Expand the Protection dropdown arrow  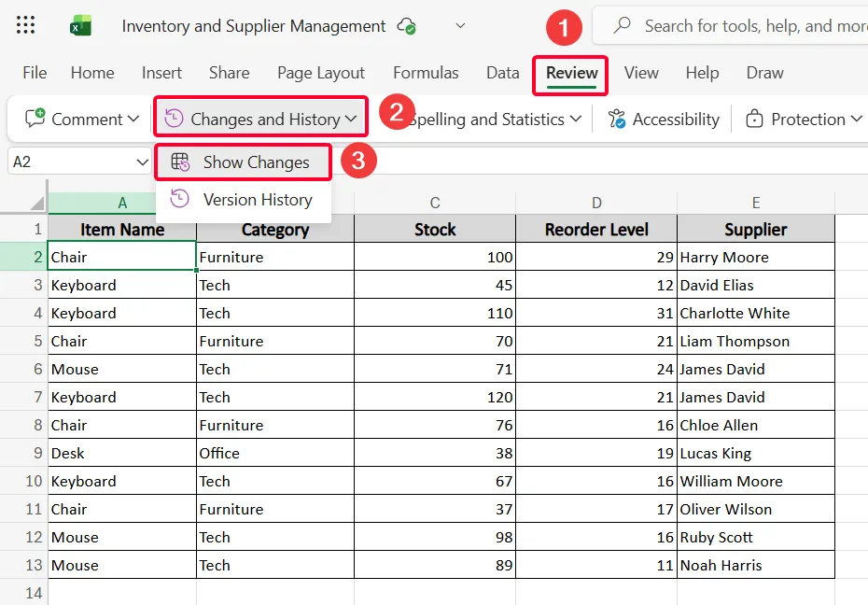(857, 119)
